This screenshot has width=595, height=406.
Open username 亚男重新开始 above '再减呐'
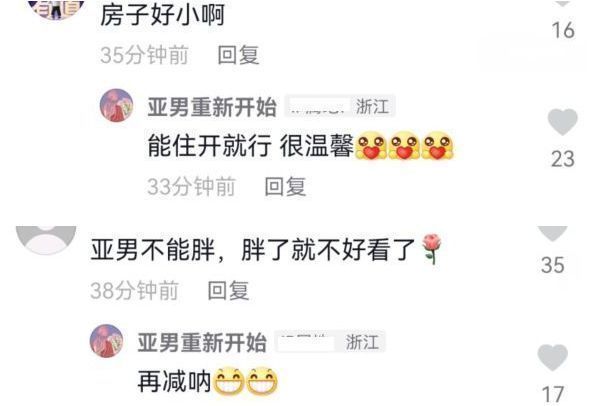point(202,342)
